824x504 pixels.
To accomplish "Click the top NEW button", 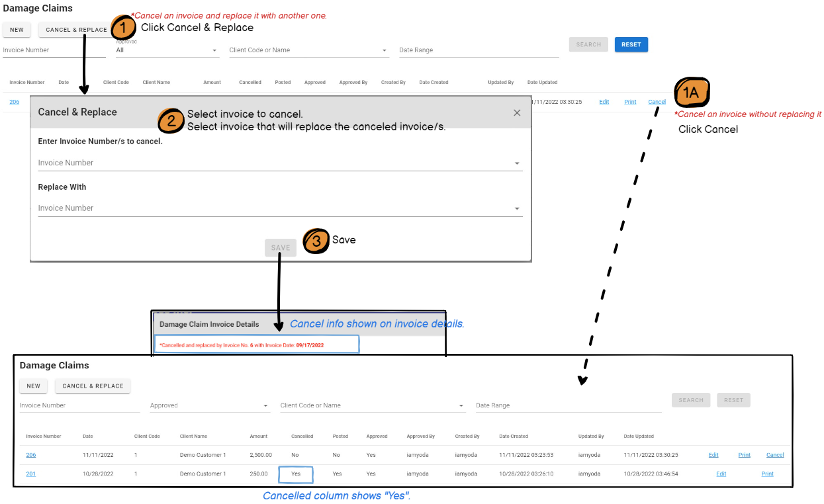I will click(x=17, y=30).
